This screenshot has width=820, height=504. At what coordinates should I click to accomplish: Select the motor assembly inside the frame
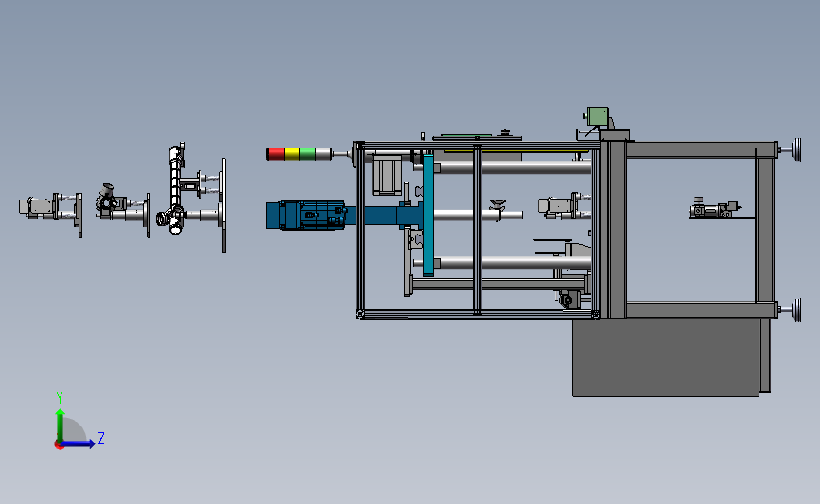click(x=565, y=206)
